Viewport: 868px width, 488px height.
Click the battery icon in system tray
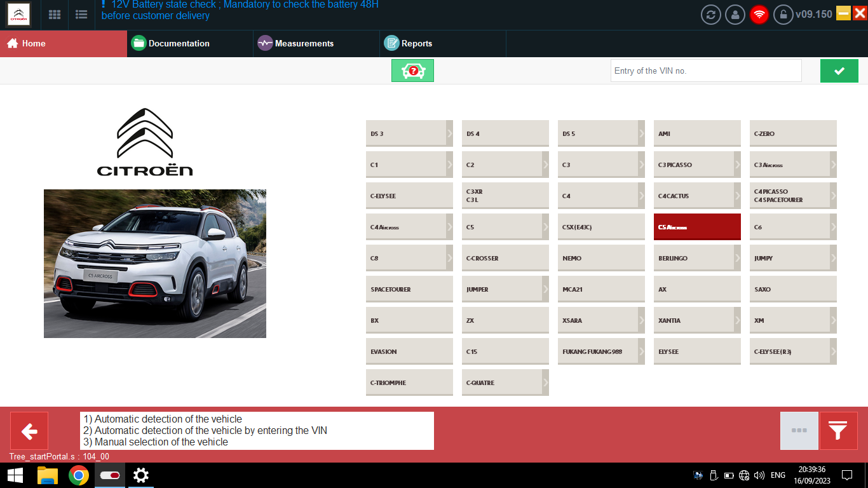pos(729,475)
